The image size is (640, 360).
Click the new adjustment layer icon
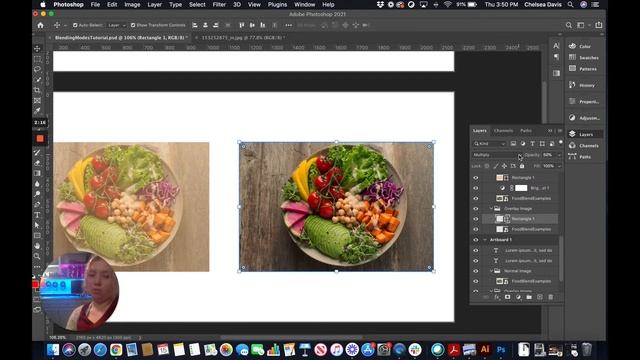point(518,297)
